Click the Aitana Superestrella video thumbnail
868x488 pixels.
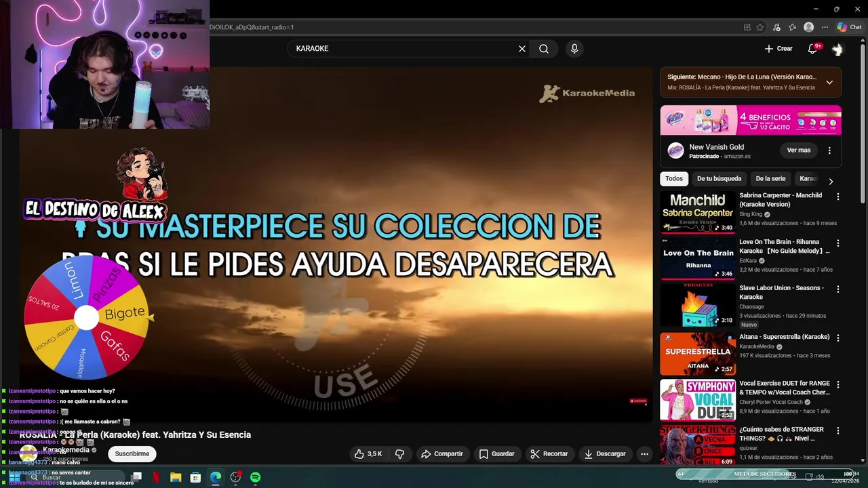point(698,354)
